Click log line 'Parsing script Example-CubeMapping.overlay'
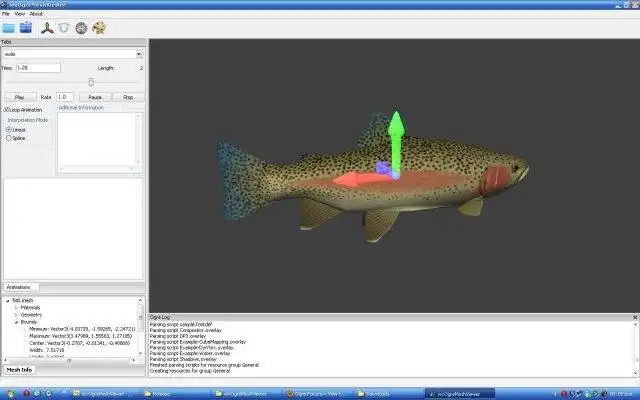Image resolution: width=640 pixels, height=400 pixels. (x=198, y=342)
